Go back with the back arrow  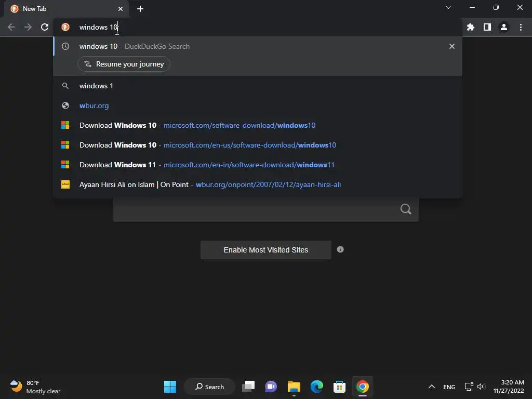pyautogui.click(x=11, y=27)
